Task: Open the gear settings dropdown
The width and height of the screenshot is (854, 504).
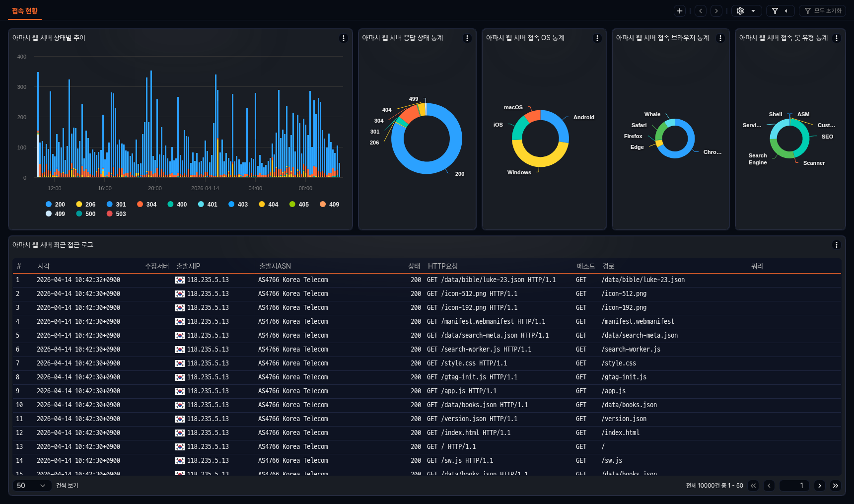Action: pyautogui.click(x=746, y=11)
